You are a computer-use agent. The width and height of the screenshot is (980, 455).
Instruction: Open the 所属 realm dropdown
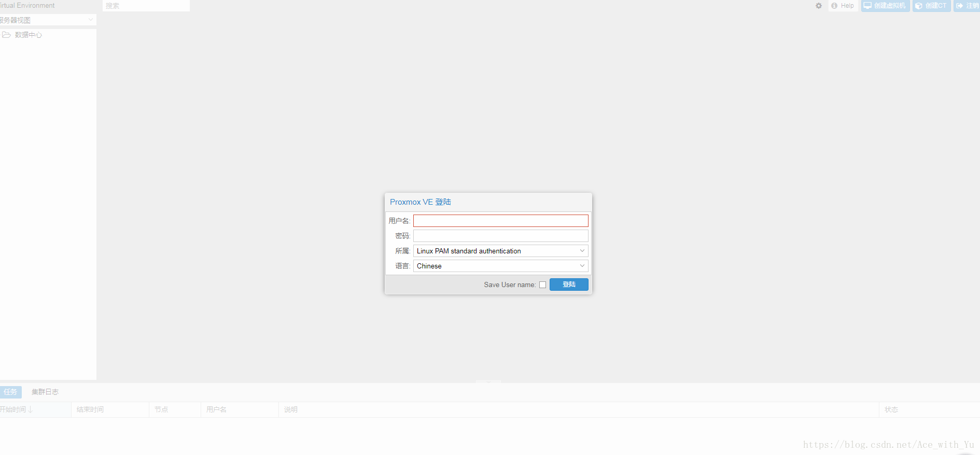click(x=500, y=251)
